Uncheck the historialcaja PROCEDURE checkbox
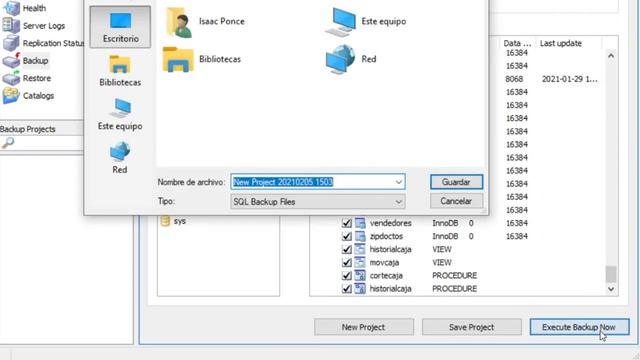The image size is (640, 360). click(x=347, y=289)
